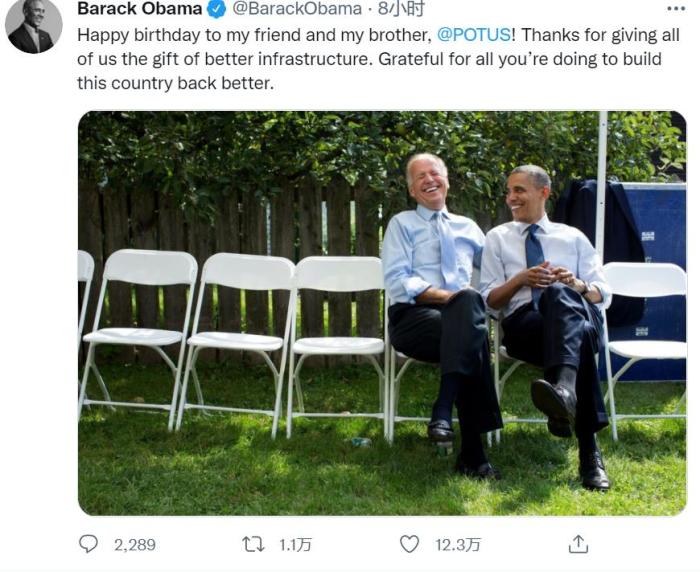Click the 12.3万 like count
700x572 pixels.
coord(458,544)
